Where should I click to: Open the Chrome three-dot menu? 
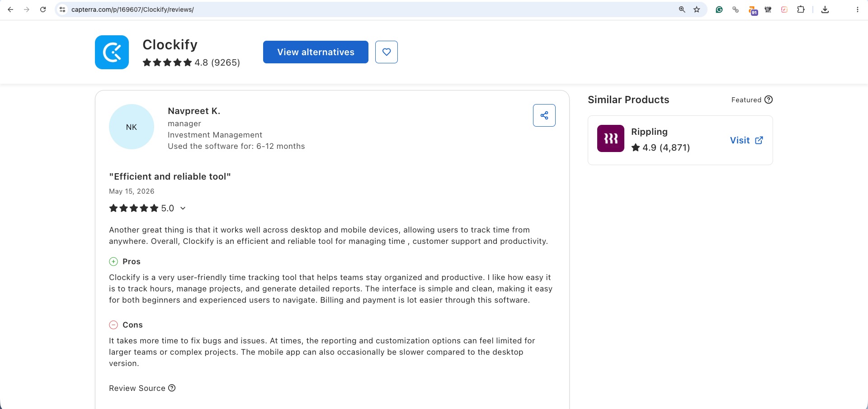[x=857, y=10]
